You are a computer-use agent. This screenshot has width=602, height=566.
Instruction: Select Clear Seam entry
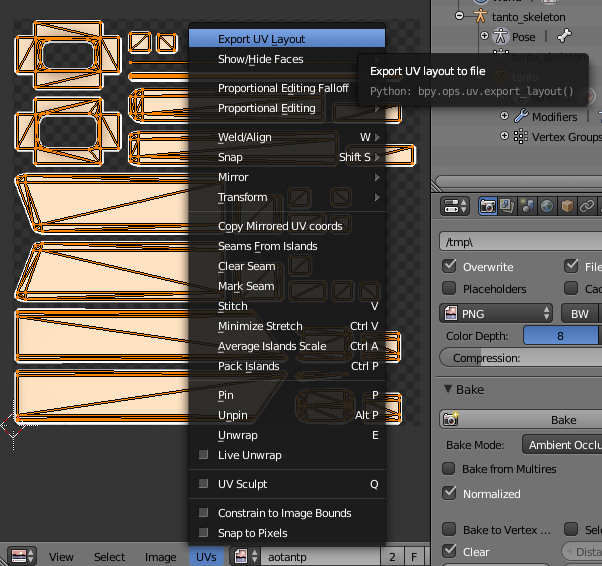pyautogui.click(x=287, y=266)
